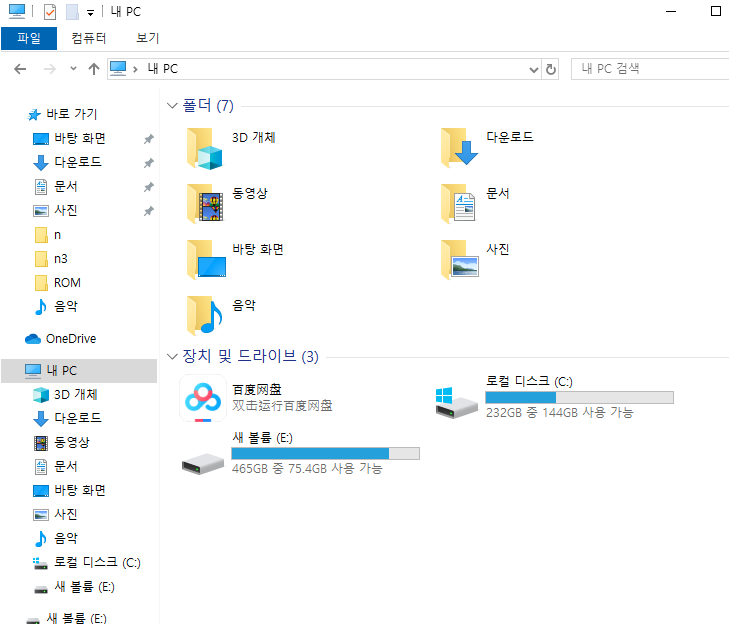Viewport: 729px width, 624px height.
Task: Collapse the 장치 및 드라이브 (3) group
Action: [172, 357]
